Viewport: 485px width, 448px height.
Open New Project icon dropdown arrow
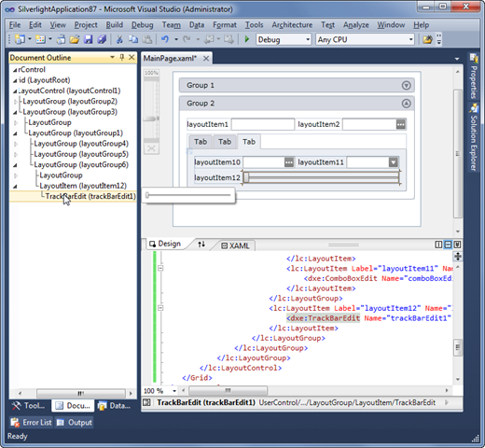tap(30, 39)
